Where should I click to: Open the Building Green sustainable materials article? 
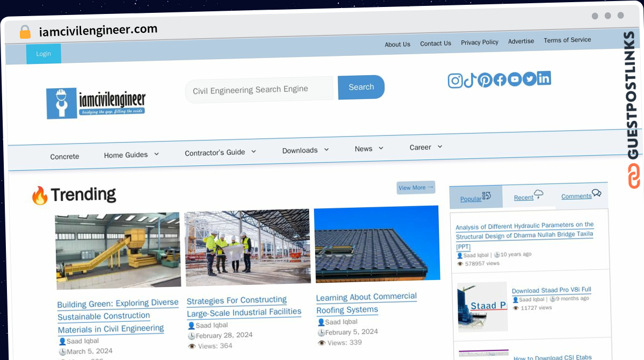[x=118, y=316]
